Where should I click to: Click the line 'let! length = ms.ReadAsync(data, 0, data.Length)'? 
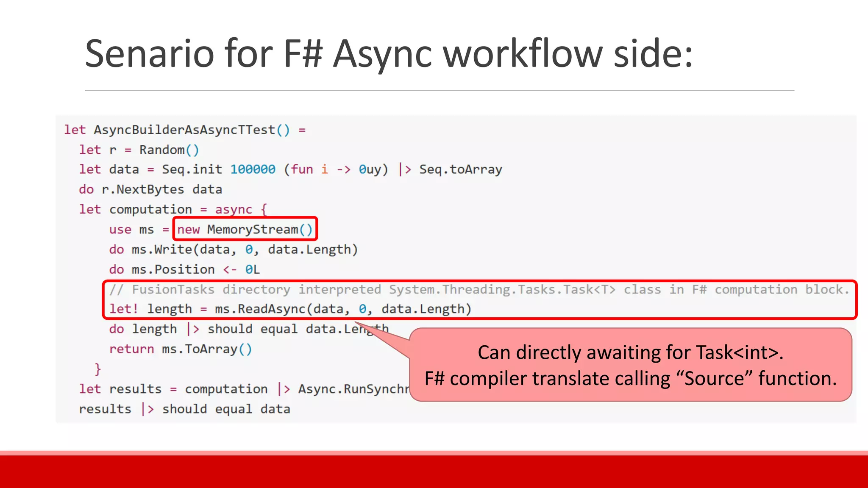(290, 309)
